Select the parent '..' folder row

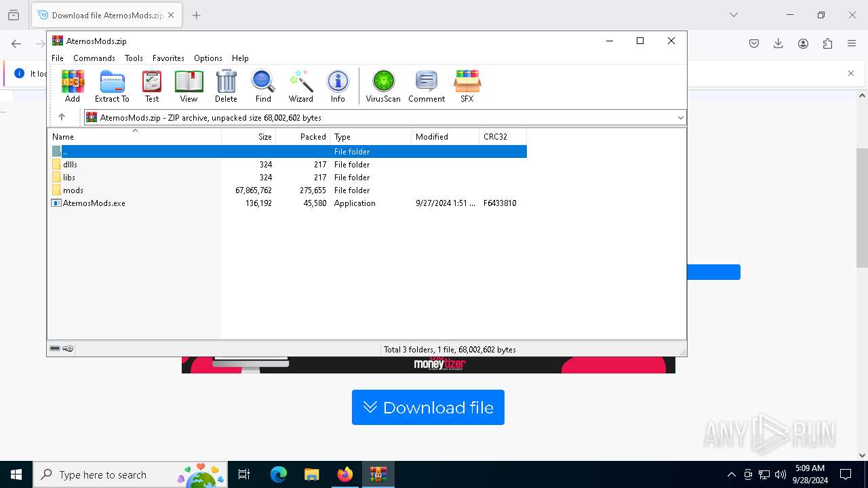[288, 152]
